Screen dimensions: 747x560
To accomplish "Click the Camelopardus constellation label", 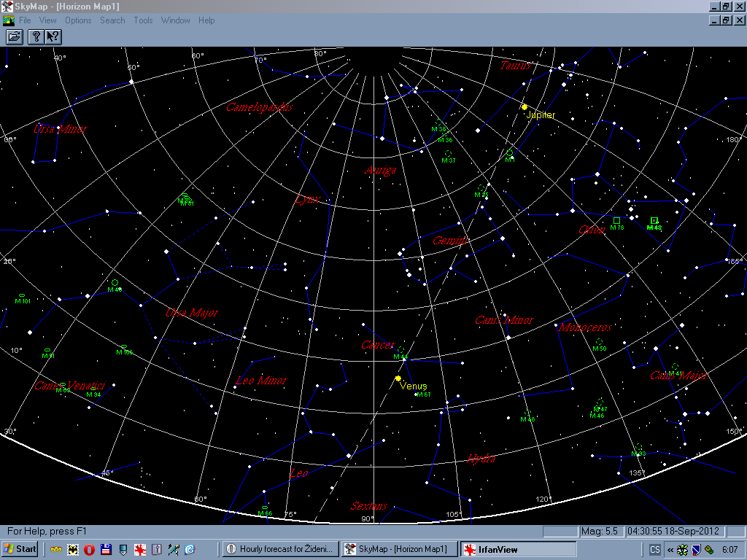I will [x=260, y=107].
